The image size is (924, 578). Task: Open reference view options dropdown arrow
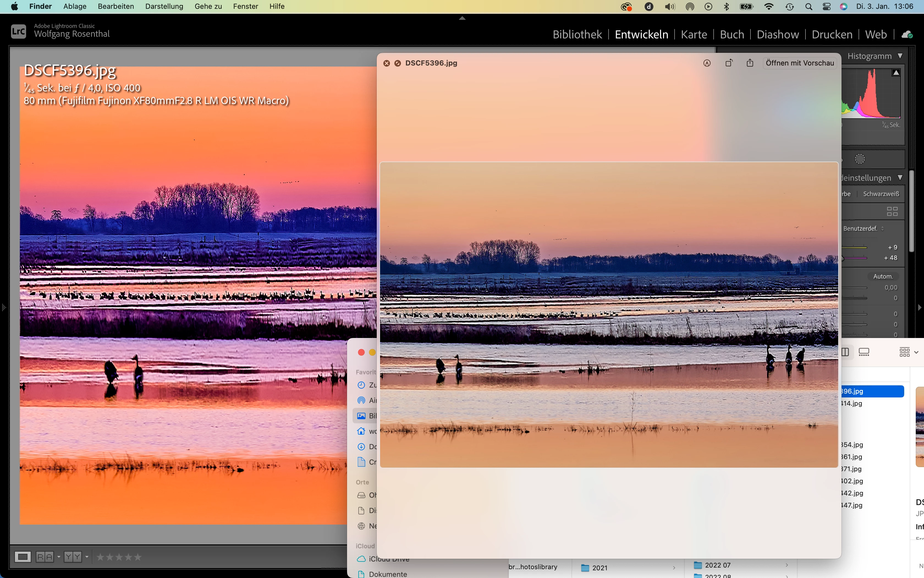87,557
